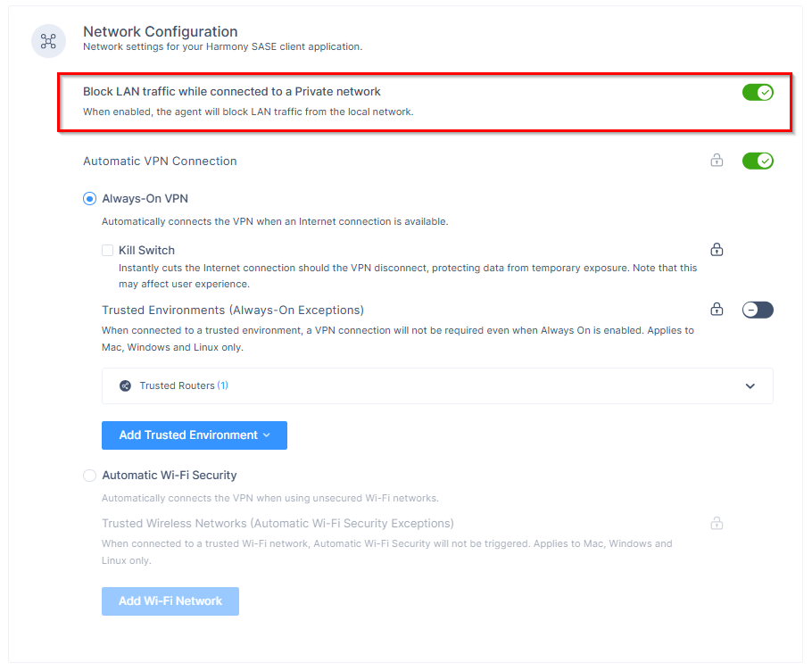Image resolution: width=812 pixels, height=671 pixels.
Task: Disable the Block LAN traffic toggle
Action: (758, 92)
